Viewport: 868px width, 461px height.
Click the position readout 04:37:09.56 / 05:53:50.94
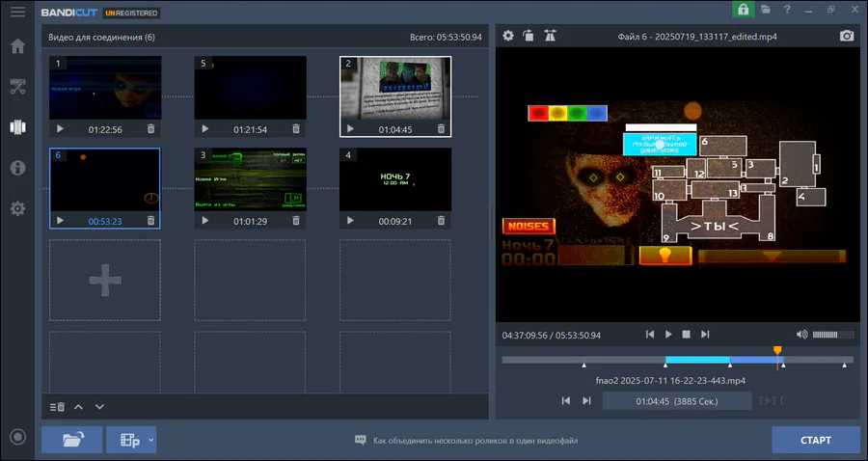[551, 335]
